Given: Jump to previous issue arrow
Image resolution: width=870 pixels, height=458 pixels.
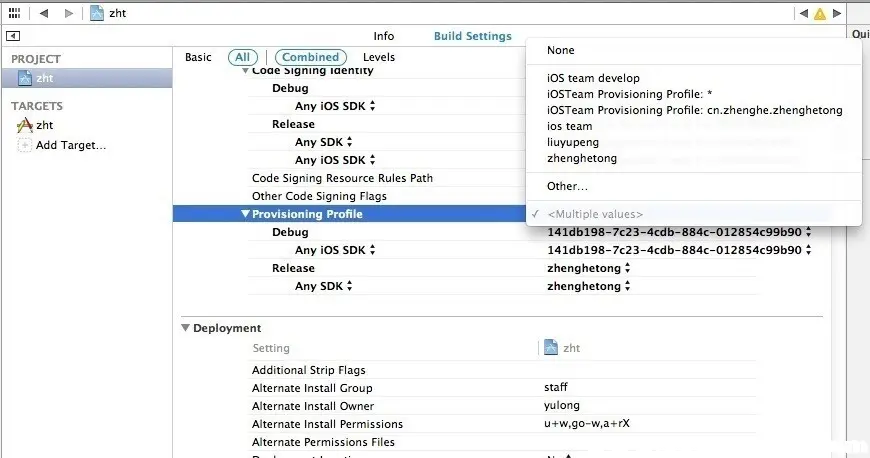Looking at the screenshot, I should point(803,13).
